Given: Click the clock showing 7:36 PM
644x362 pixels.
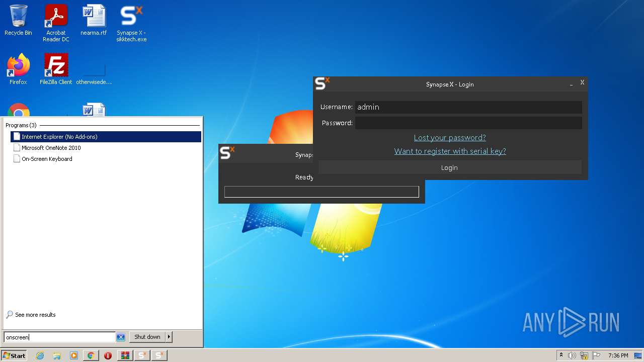Looking at the screenshot, I should click(x=618, y=355).
